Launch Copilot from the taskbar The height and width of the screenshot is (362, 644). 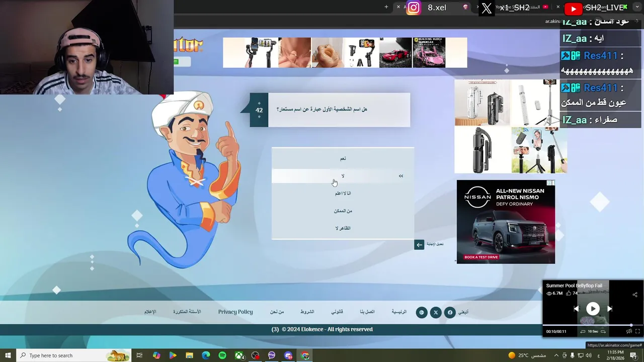pyautogui.click(x=156, y=355)
